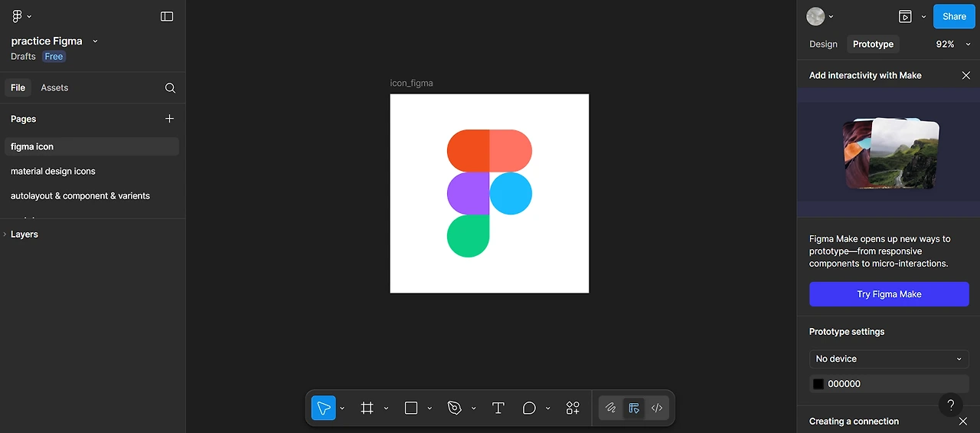Screen dimensions: 980x433
Task: Switch to Dev Mode code icon
Action: [657, 408]
